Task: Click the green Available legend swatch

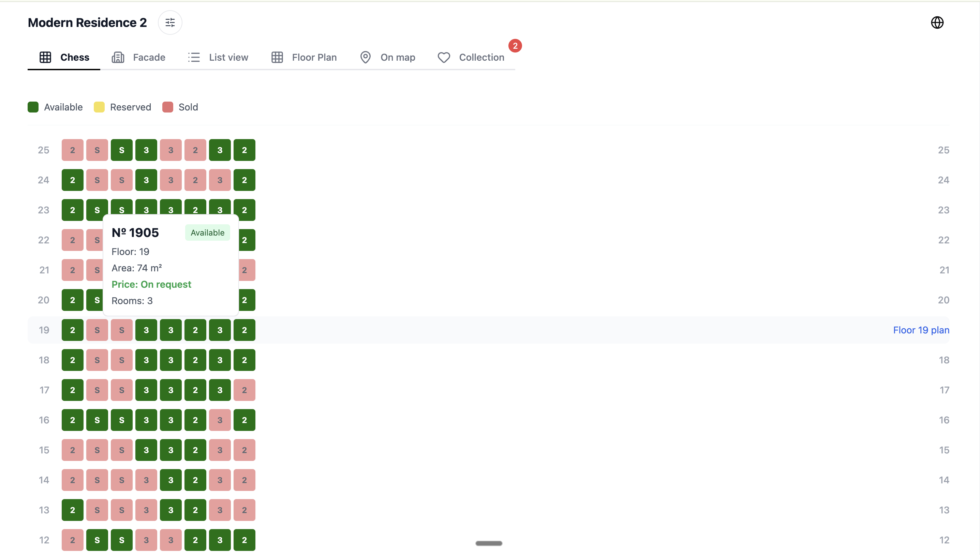Action: coord(33,107)
